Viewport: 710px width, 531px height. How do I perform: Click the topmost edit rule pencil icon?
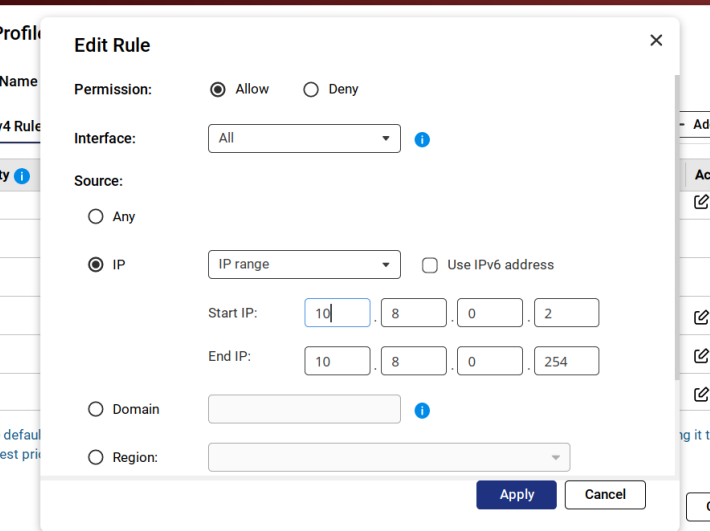pyautogui.click(x=701, y=201)
